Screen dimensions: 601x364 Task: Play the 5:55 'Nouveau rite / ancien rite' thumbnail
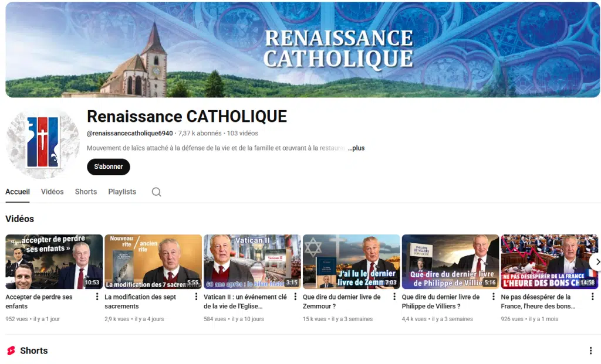(x=153, y=262)
